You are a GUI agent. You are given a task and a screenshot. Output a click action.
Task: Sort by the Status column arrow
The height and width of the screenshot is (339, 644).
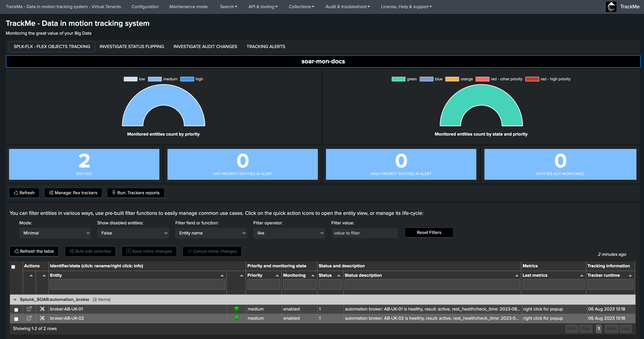(x=339, y=275)
